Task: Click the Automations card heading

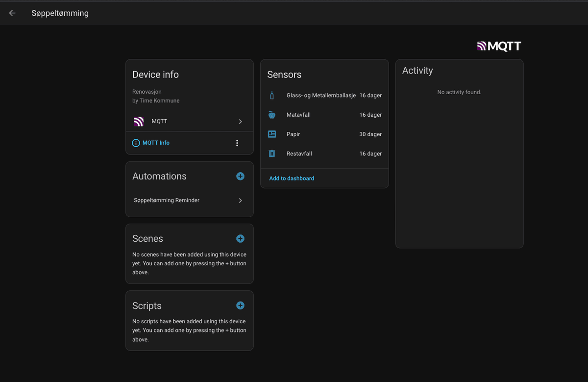Action: pos(159,176)
